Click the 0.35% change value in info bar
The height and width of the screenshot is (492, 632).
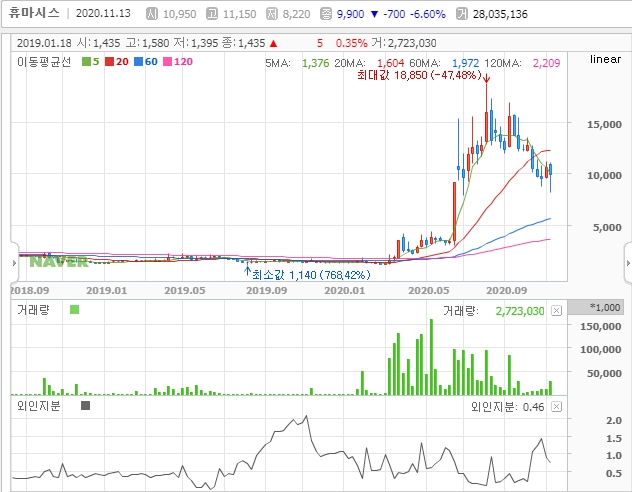(351, 43)
